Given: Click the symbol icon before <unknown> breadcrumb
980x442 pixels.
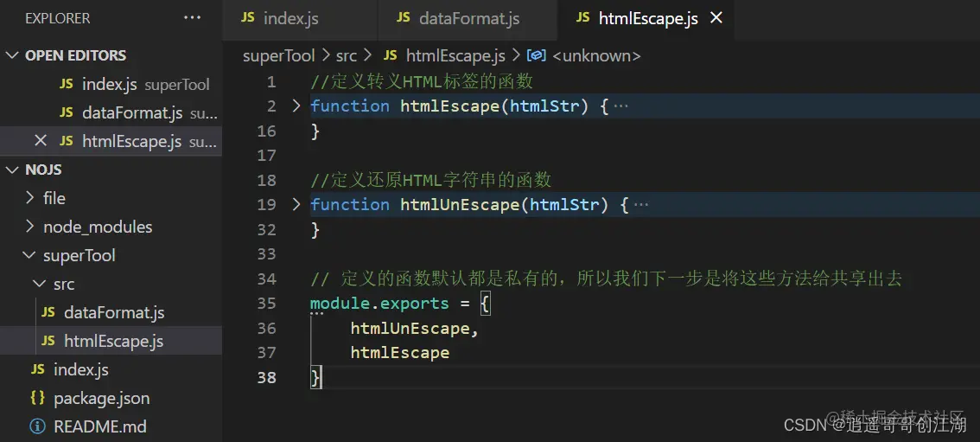Looking at the screenshot, I should (x=537, y=55).
